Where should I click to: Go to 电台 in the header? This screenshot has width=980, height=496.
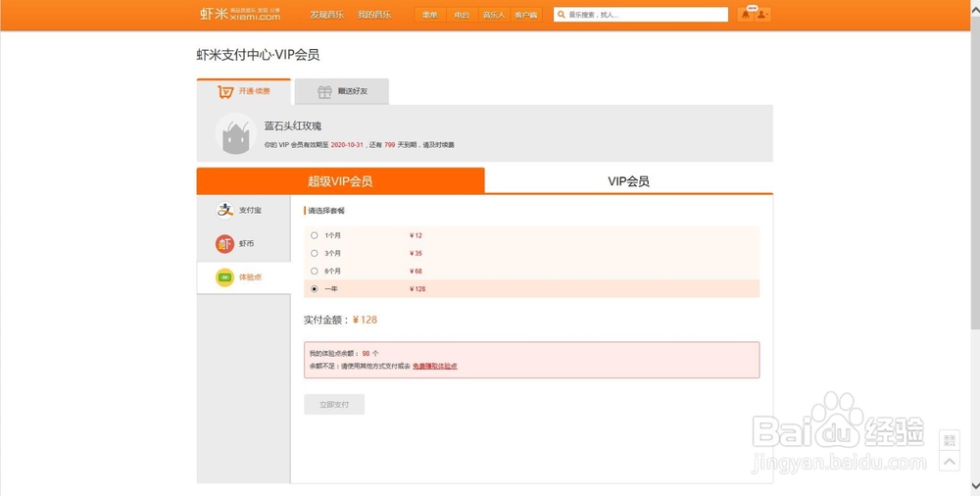[x=462, y=15]
